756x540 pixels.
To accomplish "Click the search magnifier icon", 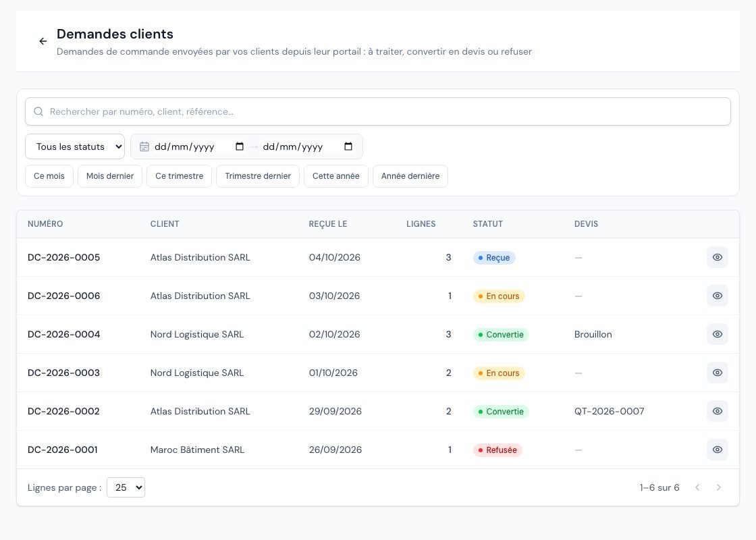I will click(38, 111).
